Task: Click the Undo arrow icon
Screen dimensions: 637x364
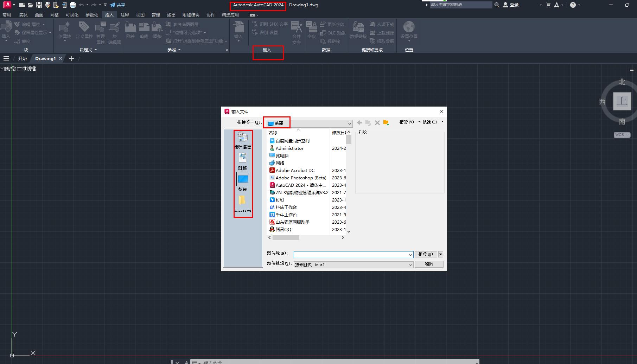Action: (82, 5)
